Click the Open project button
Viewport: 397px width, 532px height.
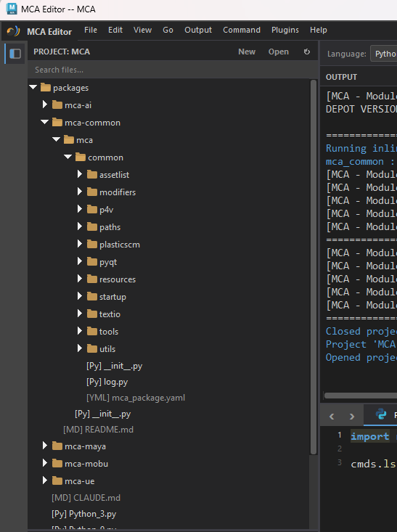click(x=279, y=52)
